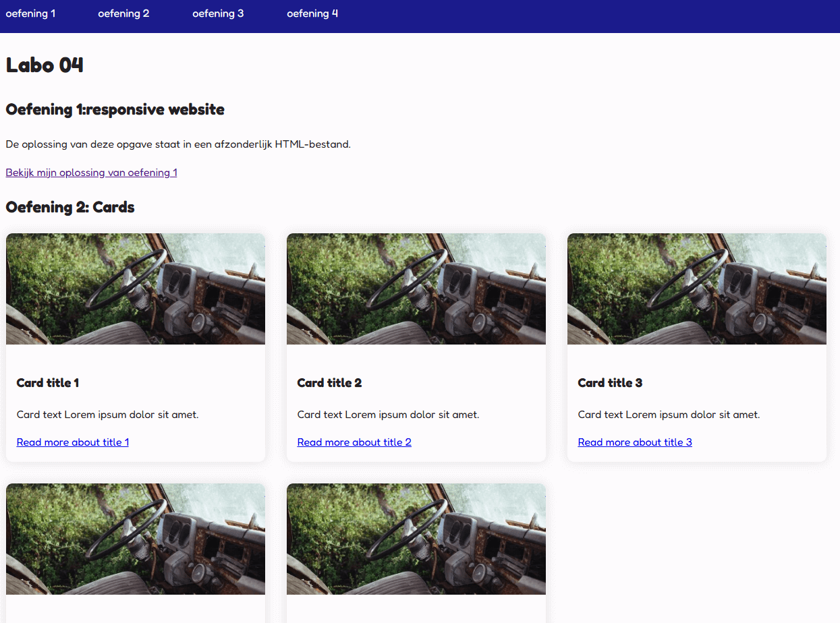Image resolution: width=840 pixels, height=623 pixels.
Task: Click the Labo 04 page heading
Action: pos(45,65)
